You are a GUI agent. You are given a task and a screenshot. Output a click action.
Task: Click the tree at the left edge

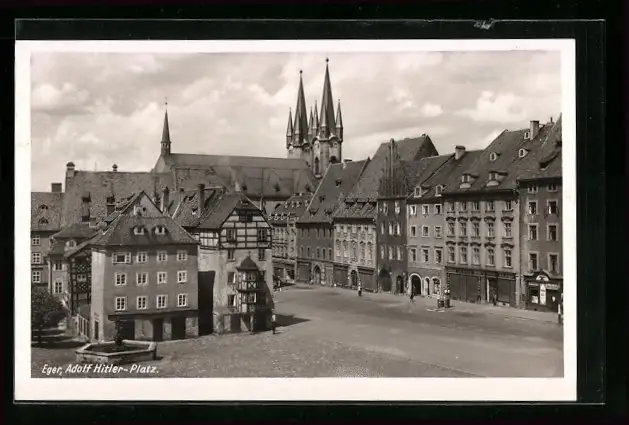pyautogui.click(x=44, y=308)
